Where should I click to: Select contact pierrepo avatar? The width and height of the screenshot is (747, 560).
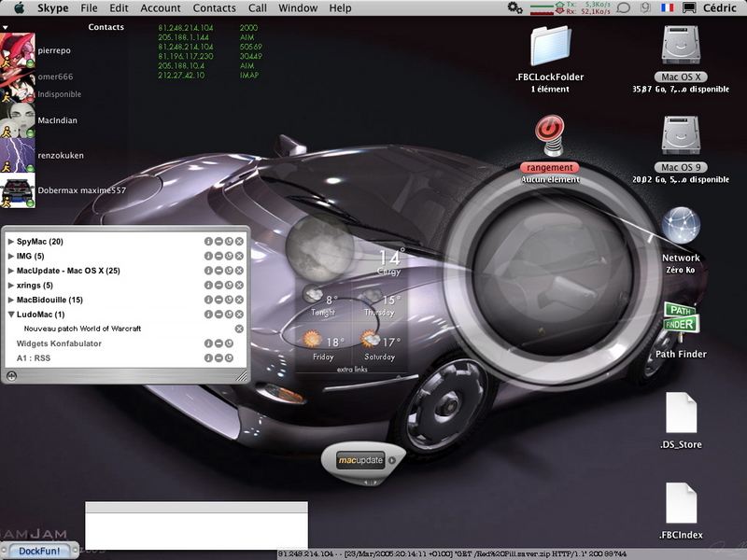pos(18,50)
